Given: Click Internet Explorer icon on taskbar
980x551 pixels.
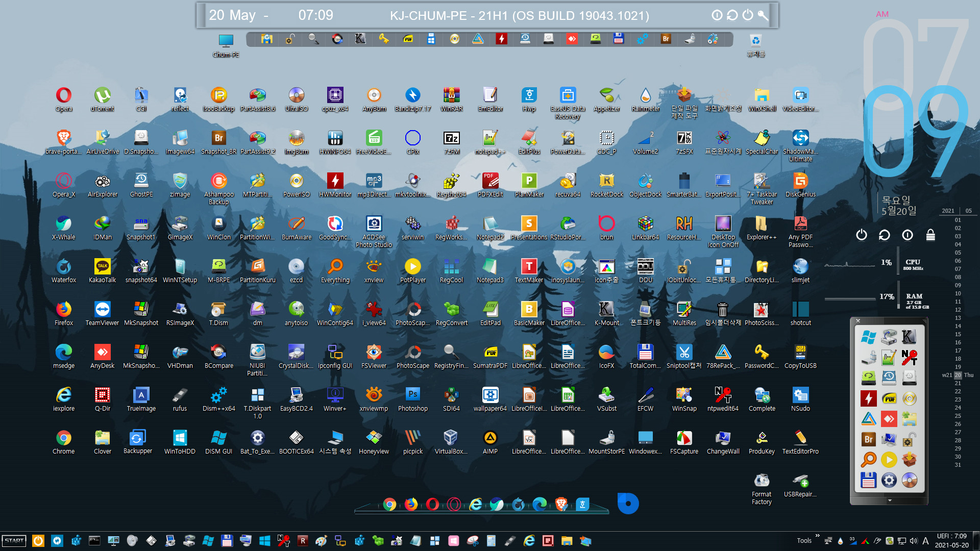Looking at the screenshot, I should click(529, 541).
